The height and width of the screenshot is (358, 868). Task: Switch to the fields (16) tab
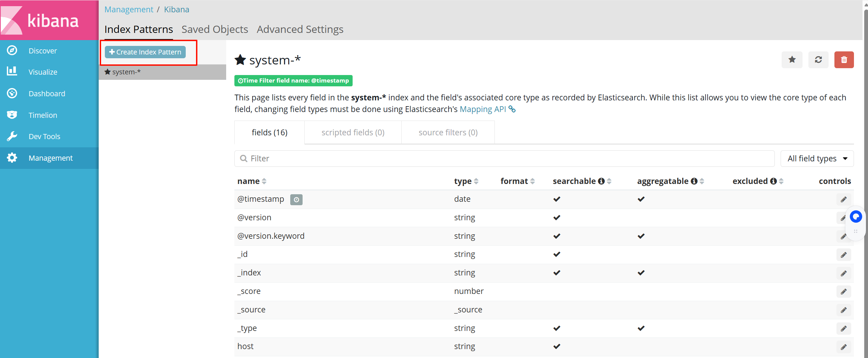coord(269,132)
